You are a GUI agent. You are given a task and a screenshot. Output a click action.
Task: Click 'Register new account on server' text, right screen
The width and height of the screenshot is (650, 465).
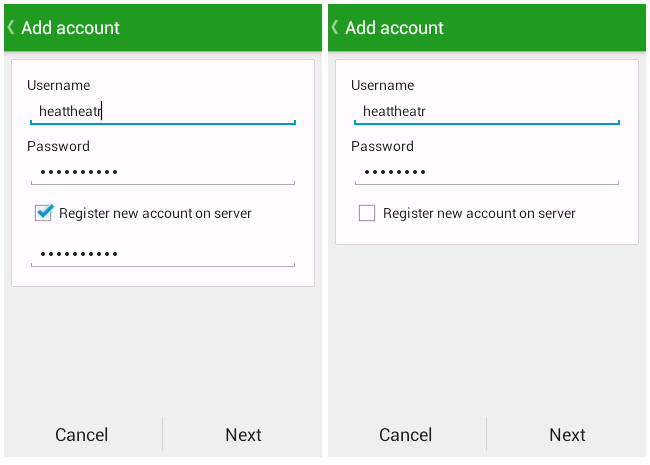[x=479, y=213]
